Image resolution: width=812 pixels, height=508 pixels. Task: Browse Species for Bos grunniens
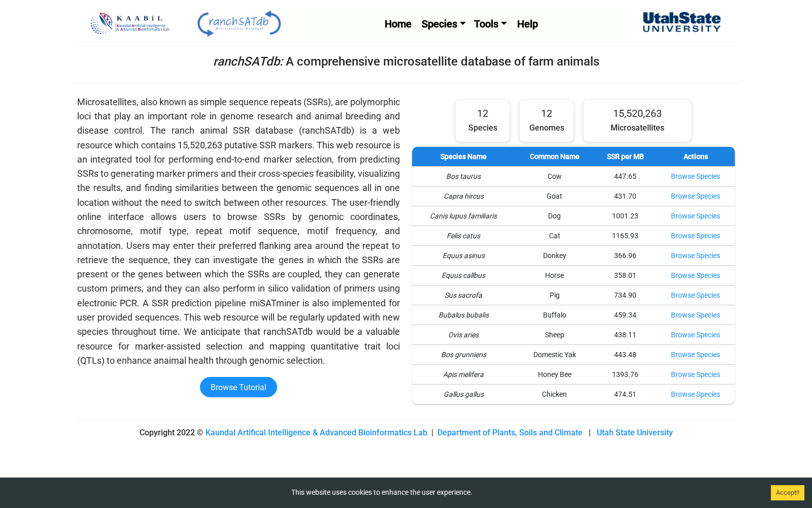pos(695,355)
